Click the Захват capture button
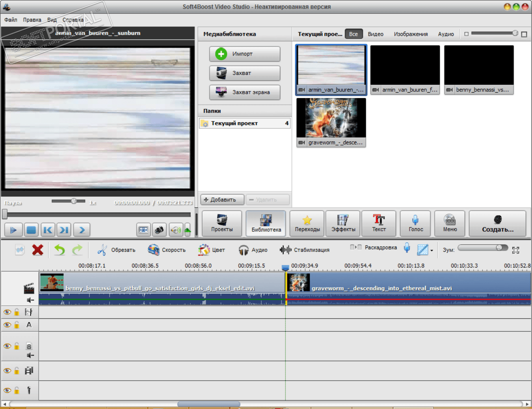This screenshot has width=532, height=409. (x=245, y=73)
